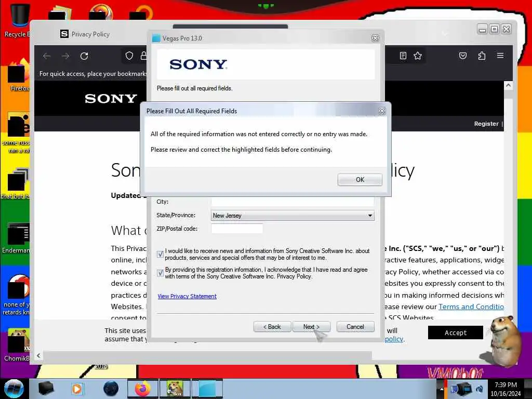Uncheck the receive news and information checkbox
The height and width of the screenshot is (399, 532).
pyautogui.click(x=160, y=254)
